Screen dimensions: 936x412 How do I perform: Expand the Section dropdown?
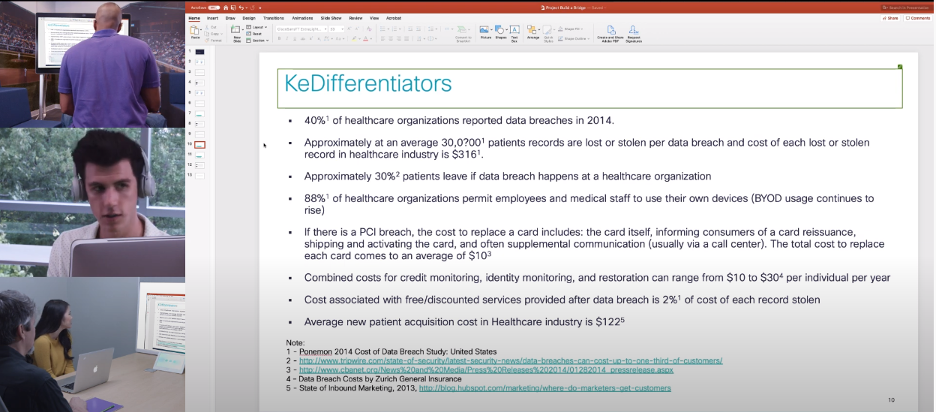tap(260, 40)
